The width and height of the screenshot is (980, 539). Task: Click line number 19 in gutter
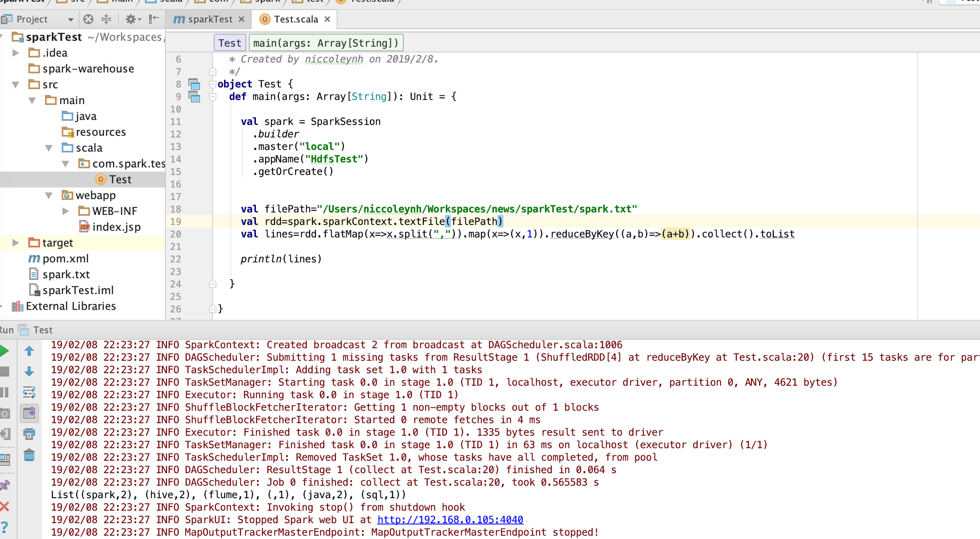(175, 222)
